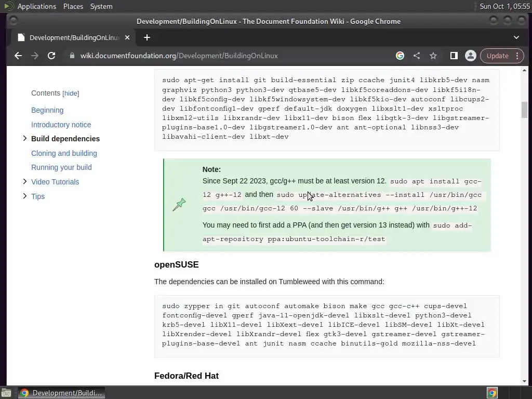Bookmark this page with star icon
This screenshot has width=532, height=399.
pyautogui.click(x=433, y=56)
